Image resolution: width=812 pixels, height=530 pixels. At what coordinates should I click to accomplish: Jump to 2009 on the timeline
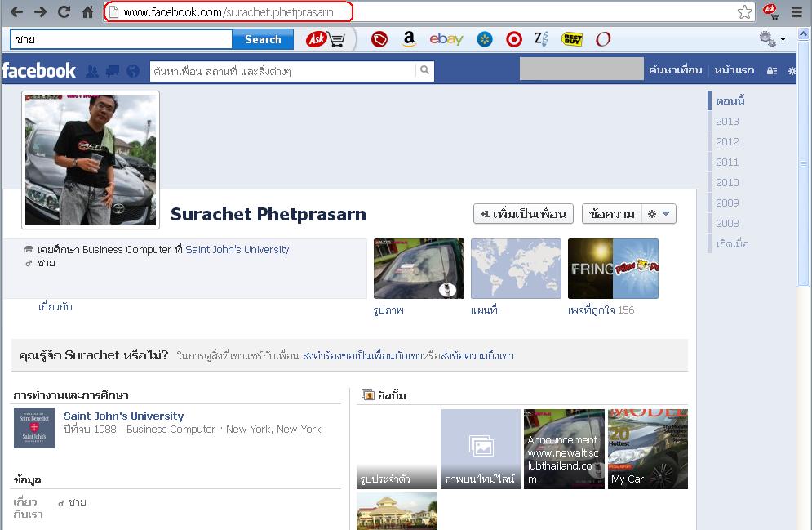pyautogui.click(x=727, y=203)
